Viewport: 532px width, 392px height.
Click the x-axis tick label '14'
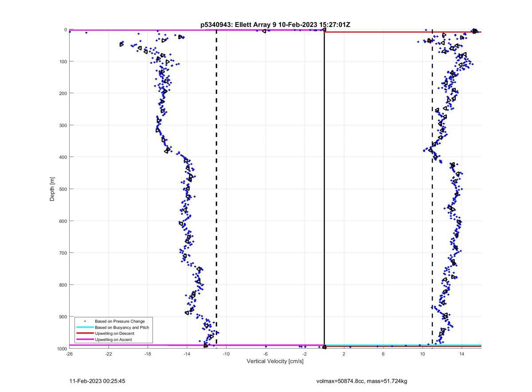[462, 354]
